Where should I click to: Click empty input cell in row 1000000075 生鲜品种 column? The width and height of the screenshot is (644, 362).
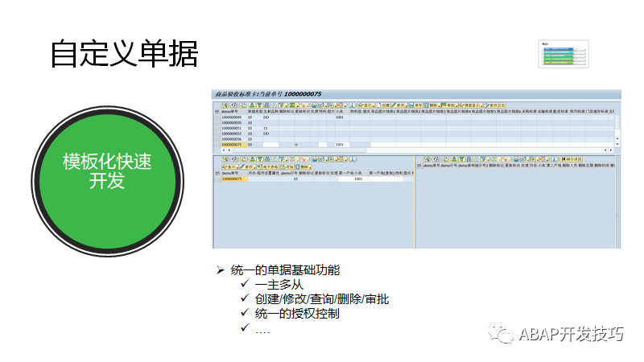(x=270, y=145)
